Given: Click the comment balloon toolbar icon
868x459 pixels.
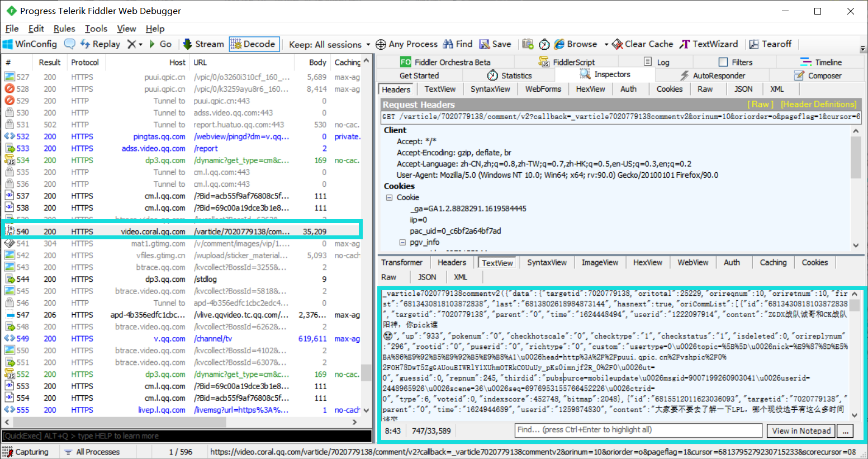Looking at the screenshot, I should point(70,44).
